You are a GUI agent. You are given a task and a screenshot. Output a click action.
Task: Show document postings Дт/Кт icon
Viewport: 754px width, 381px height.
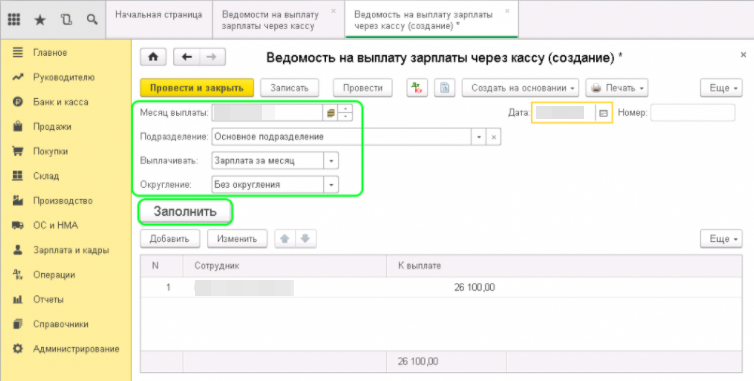417,88
